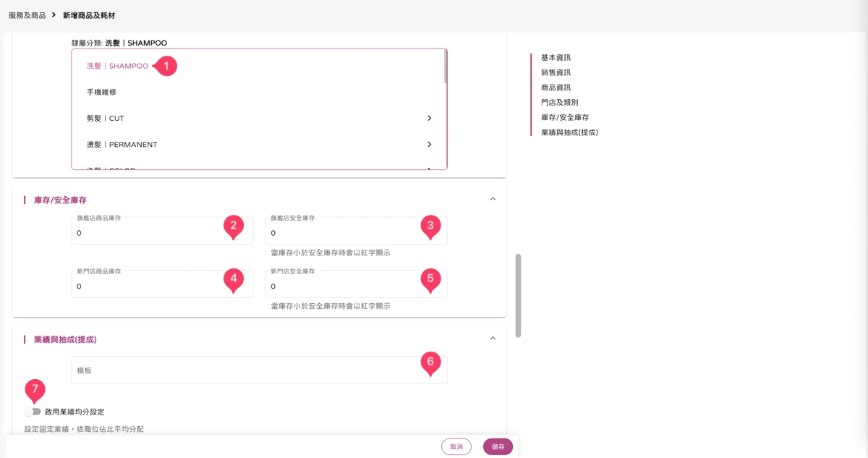The image size is (868, 458).
Task: Focus the 旗艦店商品庫存 input field
Action: [x=162, y=231]
